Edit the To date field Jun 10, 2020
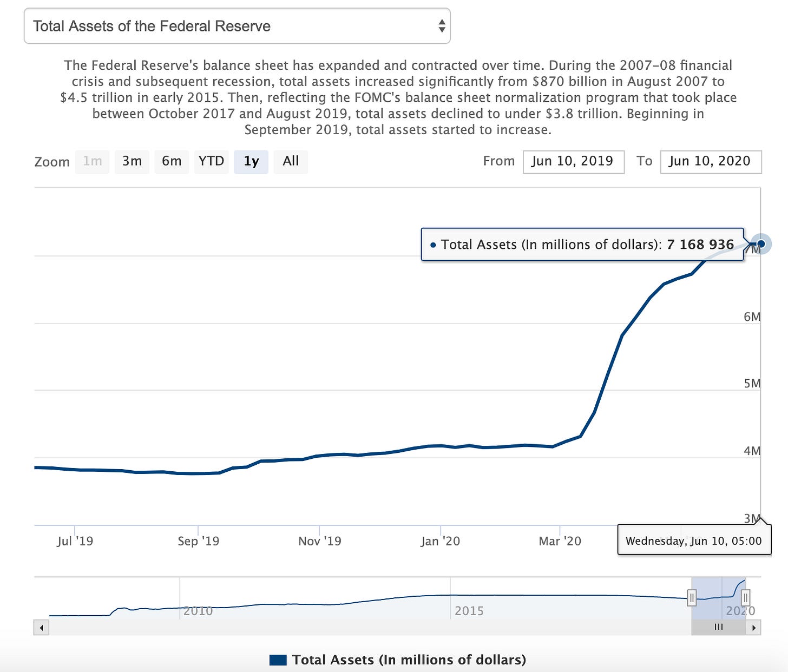Image resolution: width=788 pixels, height=672 pixels. click(711, 162)
